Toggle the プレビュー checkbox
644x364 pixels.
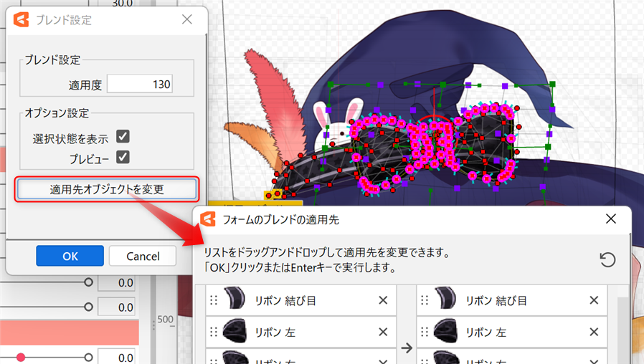(x=123, y=157)
